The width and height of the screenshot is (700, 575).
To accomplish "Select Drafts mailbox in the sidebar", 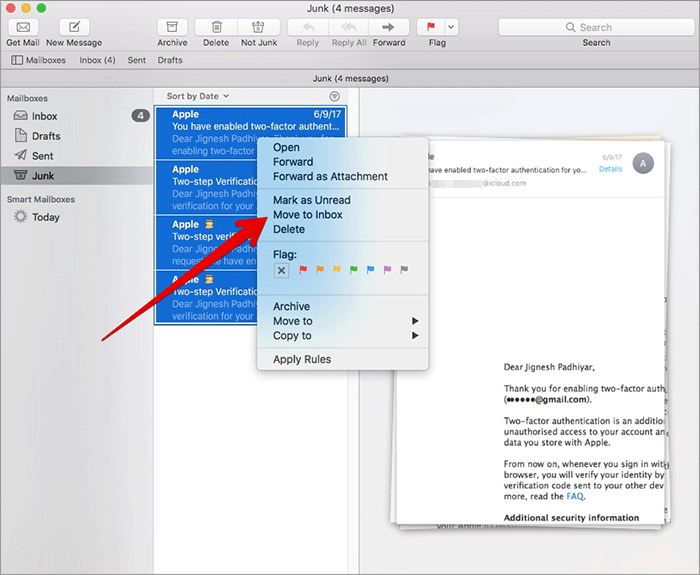I will point(77,136).
